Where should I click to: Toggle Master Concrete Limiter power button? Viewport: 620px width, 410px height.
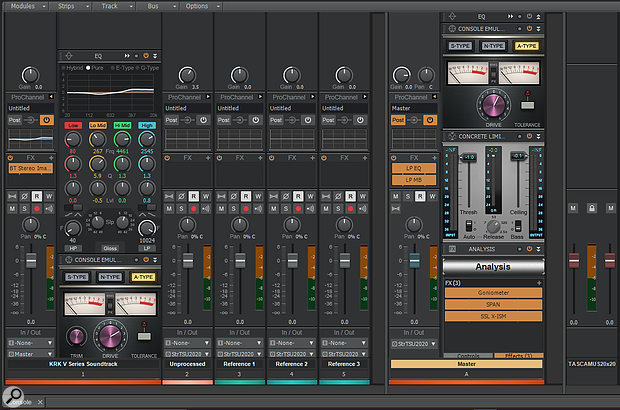pos(529,136)
